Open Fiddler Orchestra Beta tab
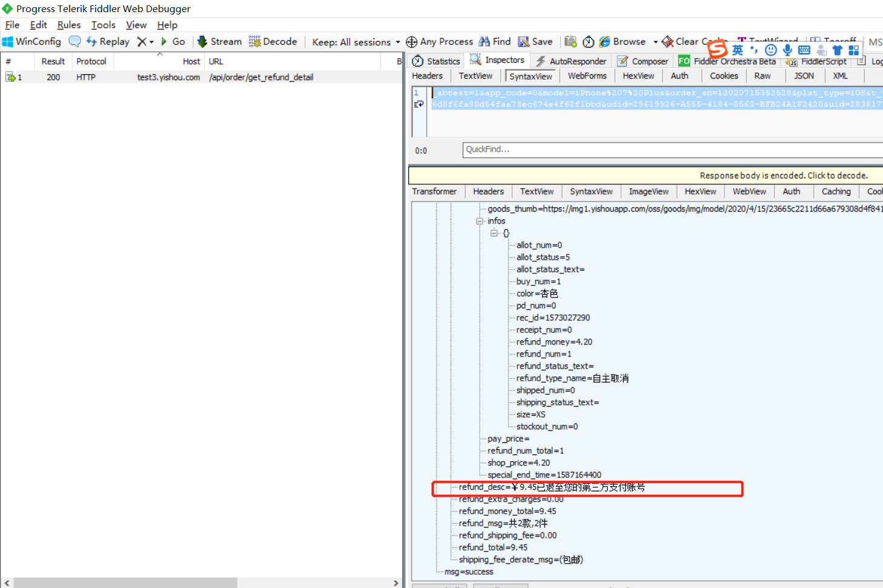 pos(727,61)
